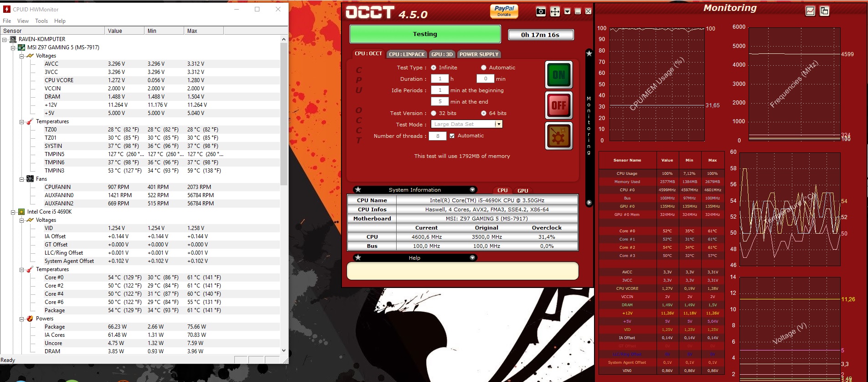Image resolution: width=868 pixels, height=382 pixels.
Task: Select the Automatic test type radio
Action: coord(484,68)
